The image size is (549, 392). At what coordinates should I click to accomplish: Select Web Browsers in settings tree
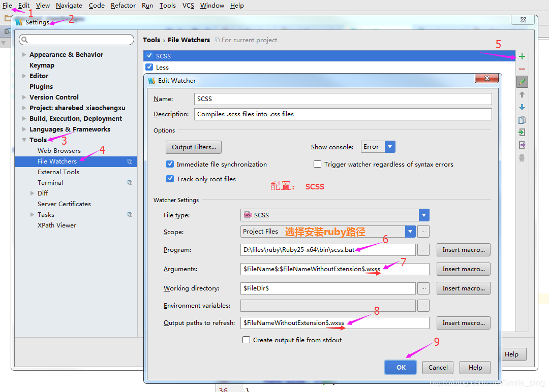coord(59,150)
